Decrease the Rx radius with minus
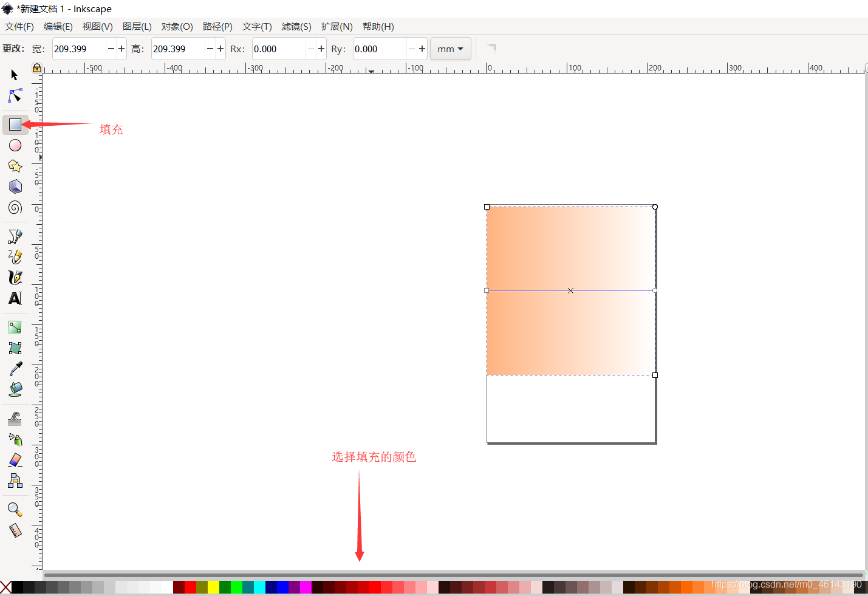Viewport: 868px width, 596px height. [311, 49]
